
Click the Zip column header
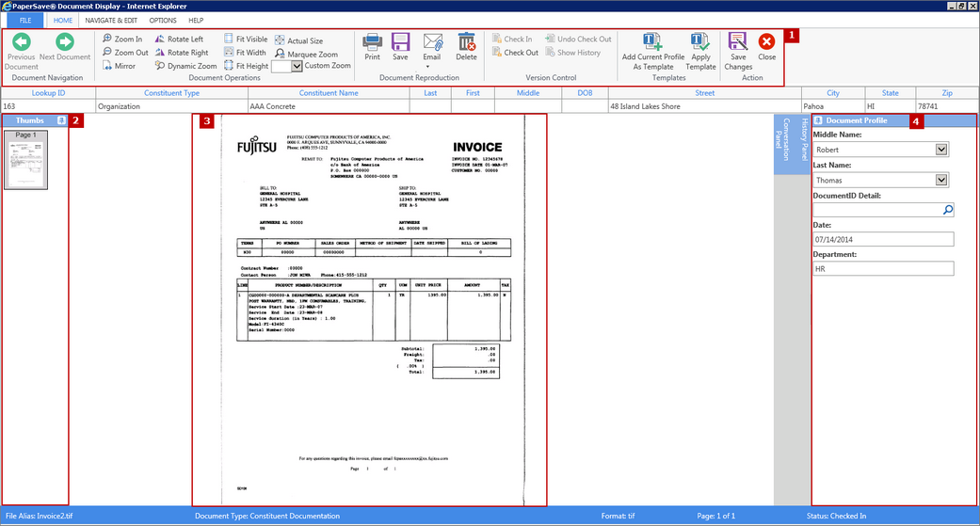[x=947, y=93]
